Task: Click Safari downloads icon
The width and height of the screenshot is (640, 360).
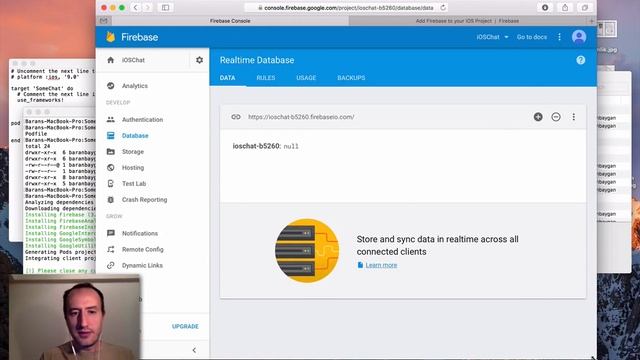Action: tap(545, 7)
